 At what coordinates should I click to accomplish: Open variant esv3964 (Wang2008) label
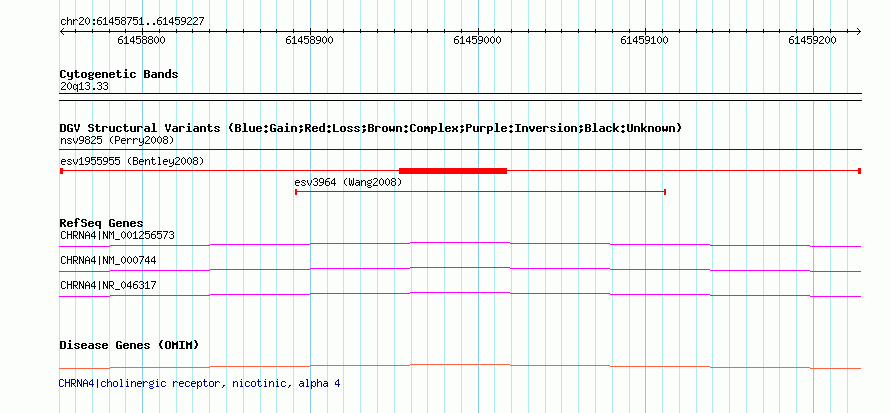click(348, 183)
